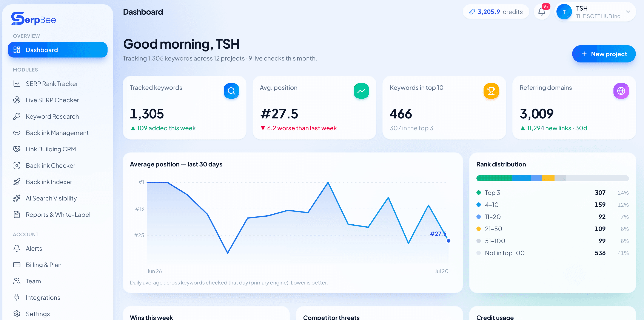Select the 11–20 distribution row

[552, 217]
